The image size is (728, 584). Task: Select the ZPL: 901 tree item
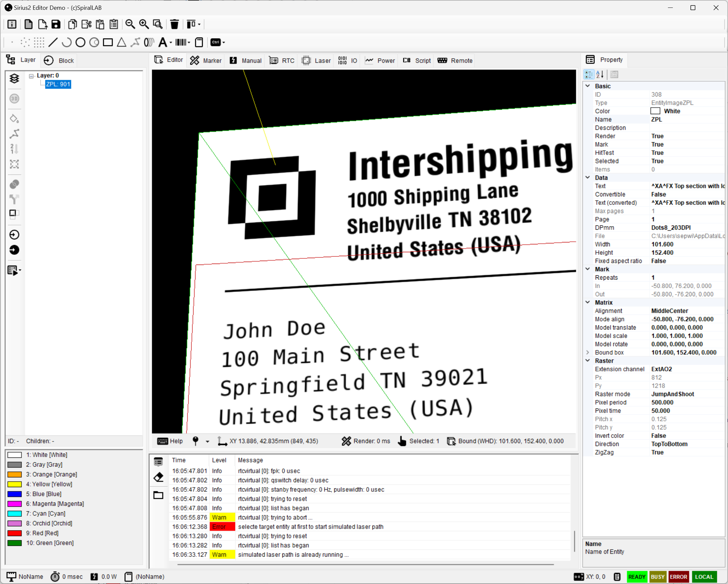pos(58,85)
